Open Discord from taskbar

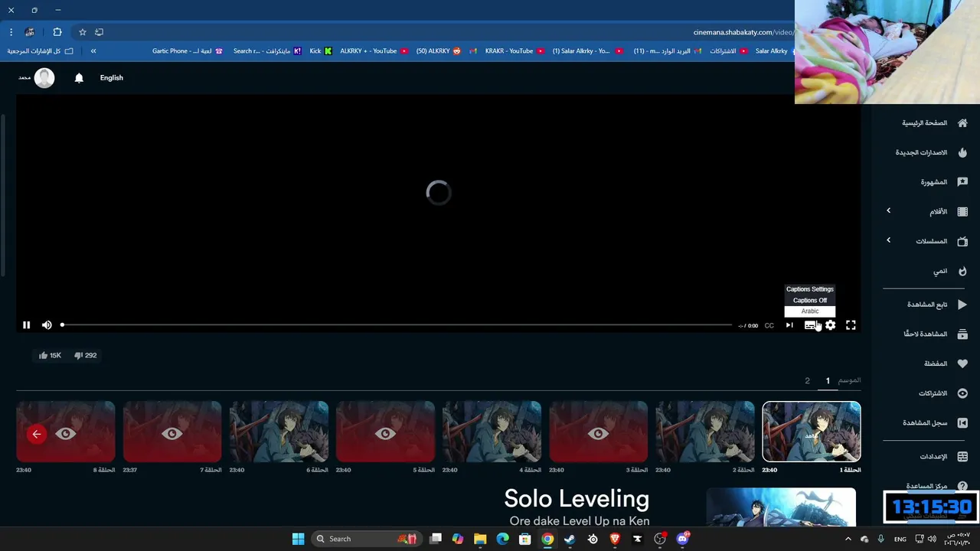click(682, 539)
